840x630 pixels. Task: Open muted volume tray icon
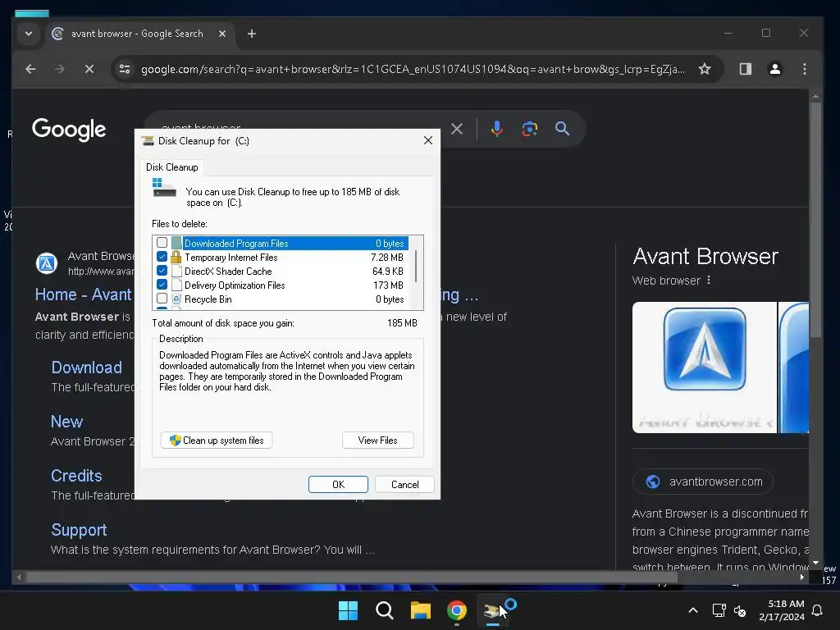[740, 610]
